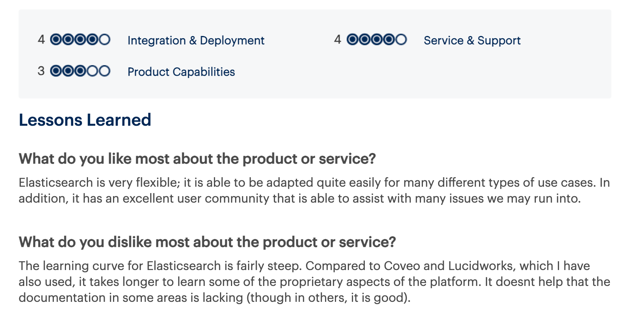Click the "What do you like most" question
This screenshot has height=331, width=644.
tap(197, 159)
